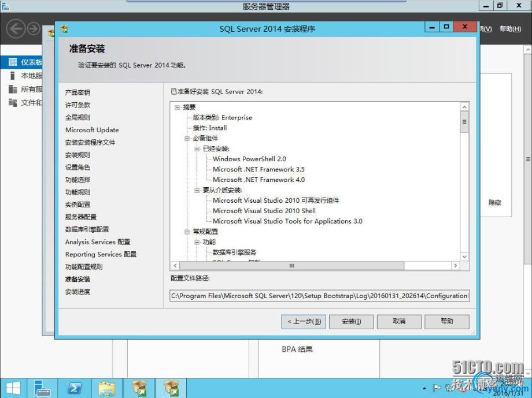
Task: Click the horizontal scrollbar thumb in tree view
Action: tap(292, 266)
